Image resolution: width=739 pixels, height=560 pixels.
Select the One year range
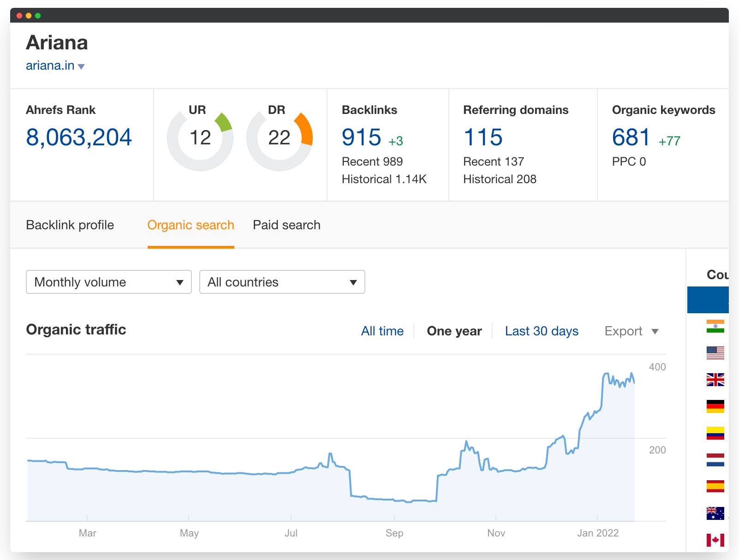[454, 331]
